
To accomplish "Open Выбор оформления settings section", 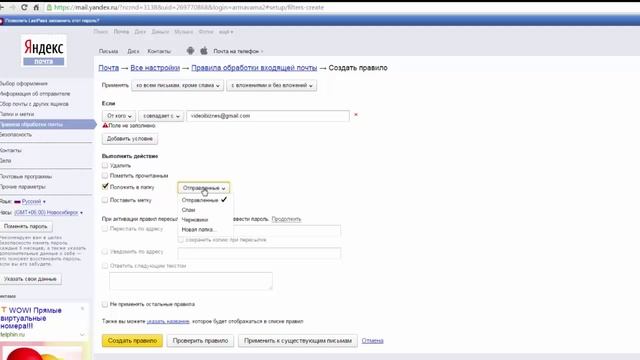I will [x=24, y=83].
